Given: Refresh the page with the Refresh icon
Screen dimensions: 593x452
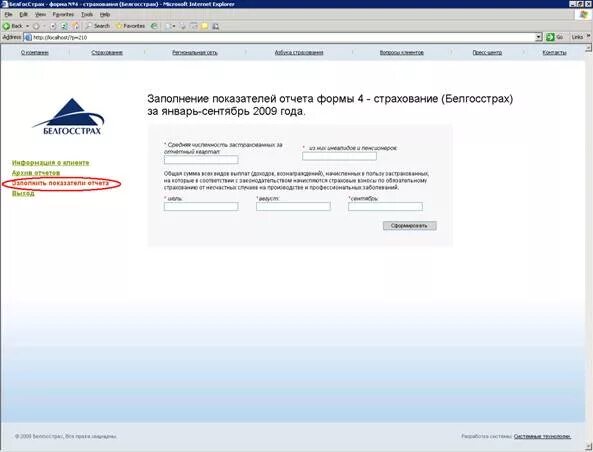Looking at the screenshot, I should 64,26.
